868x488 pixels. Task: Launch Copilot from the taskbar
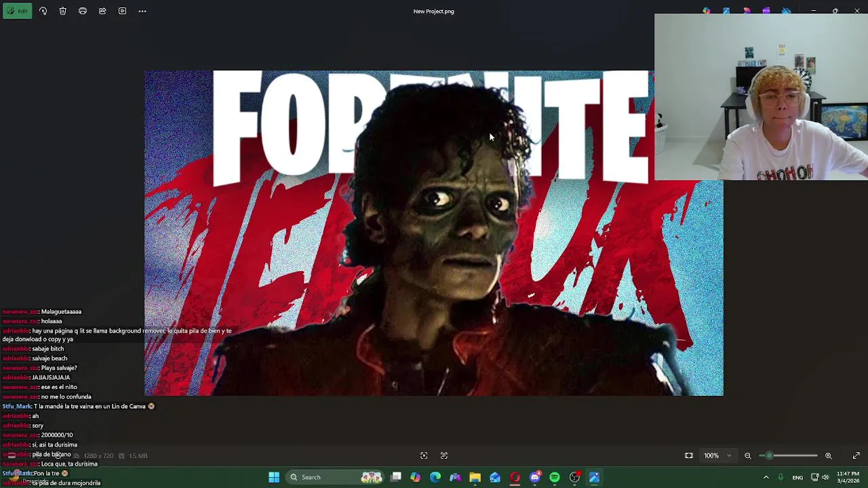pyautogui.click(x=415, y=477)
